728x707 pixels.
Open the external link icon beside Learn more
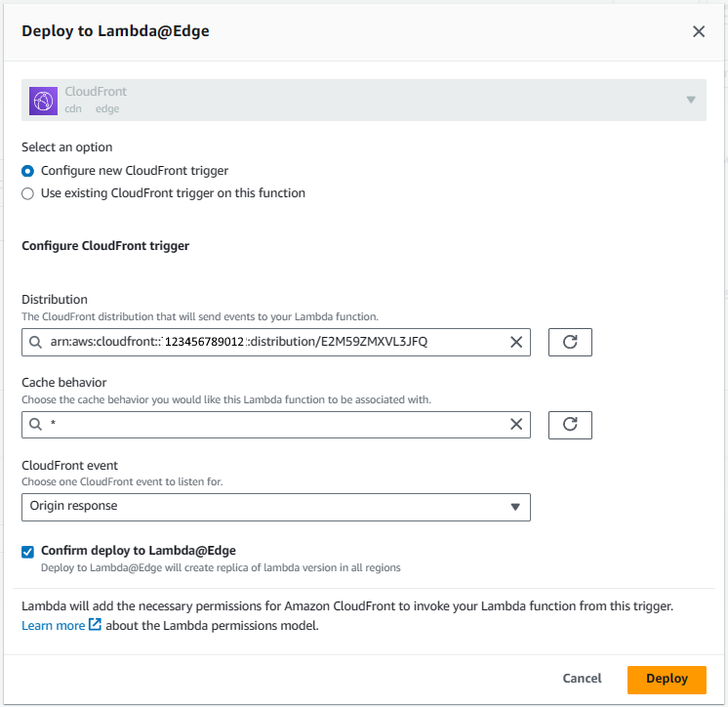pyautogui.click(x=95, y=624)
